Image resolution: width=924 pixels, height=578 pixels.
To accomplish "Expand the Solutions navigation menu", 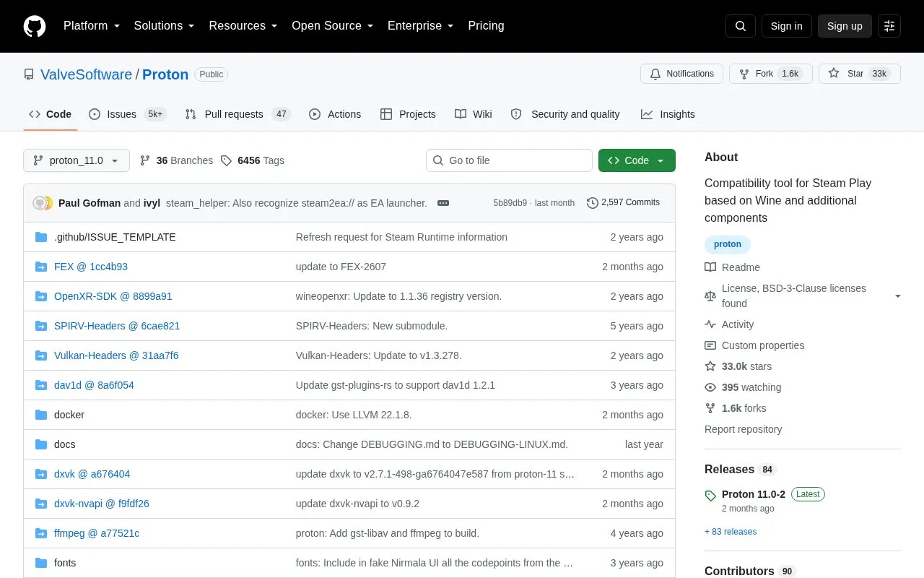I will pos(165,26).
